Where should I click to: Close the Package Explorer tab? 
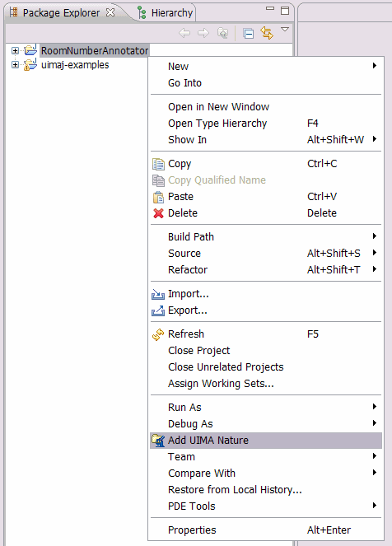(110, 12)
